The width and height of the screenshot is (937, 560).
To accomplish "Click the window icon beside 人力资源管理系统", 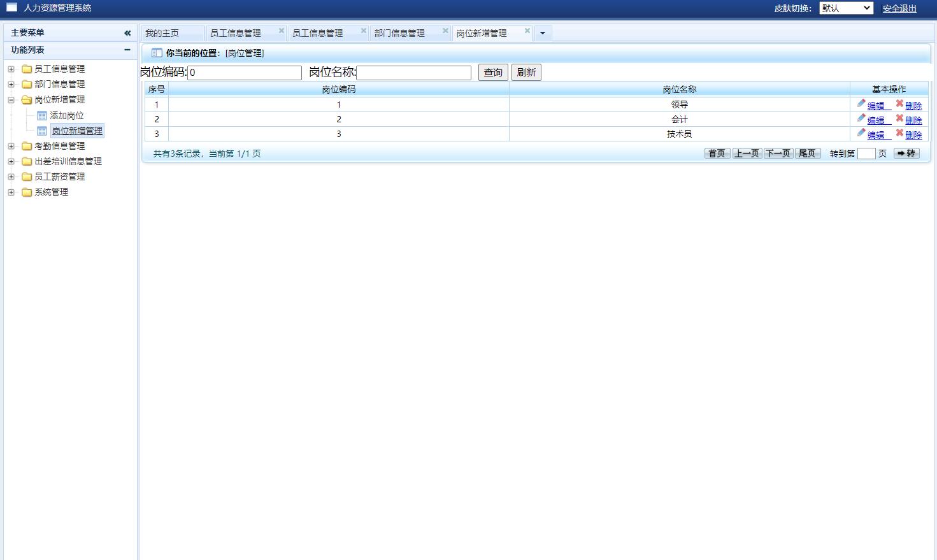I will tap(12, 8).
